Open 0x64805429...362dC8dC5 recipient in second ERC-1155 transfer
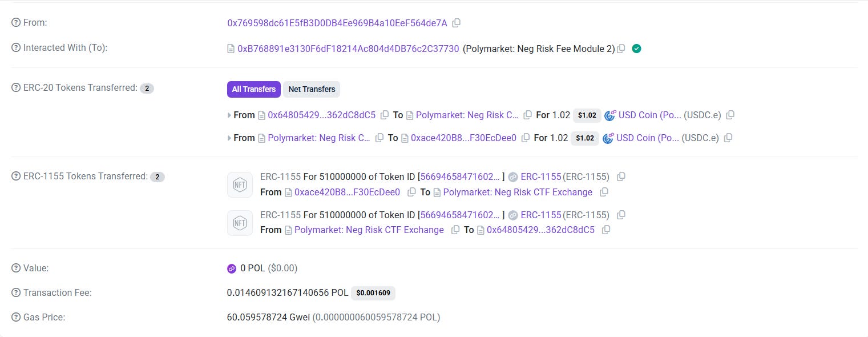868x337 pixels. pyautogui.click(x=540, y=230)
